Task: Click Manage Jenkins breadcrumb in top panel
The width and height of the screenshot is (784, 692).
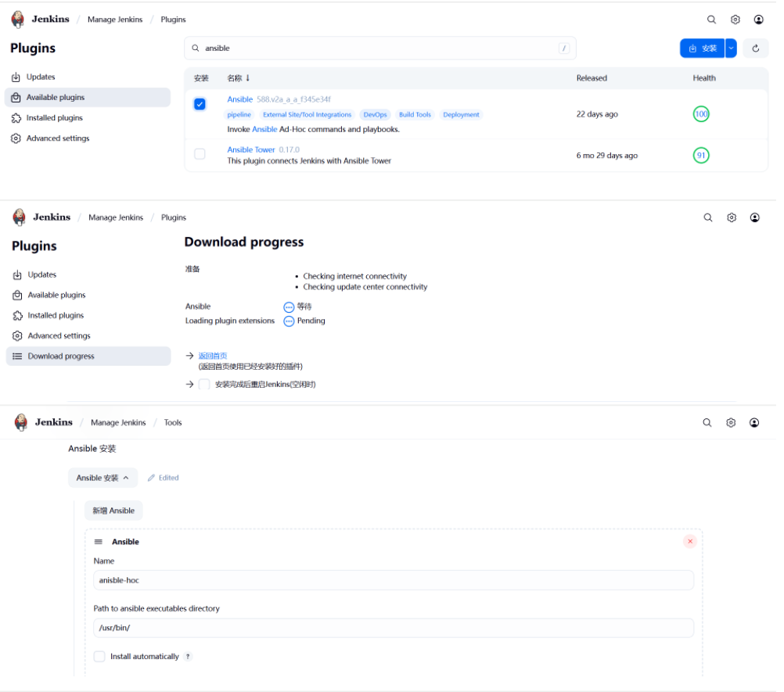Action: pos(115,20)
